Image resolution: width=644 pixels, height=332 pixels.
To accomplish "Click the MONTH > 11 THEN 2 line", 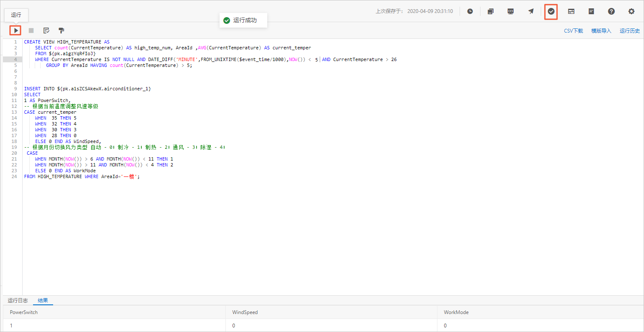I will point(104,165).
